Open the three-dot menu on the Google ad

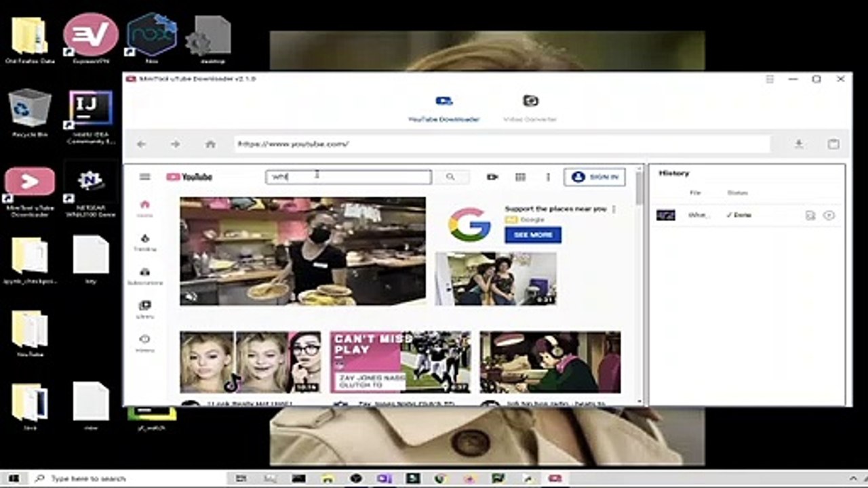point(614,209)
